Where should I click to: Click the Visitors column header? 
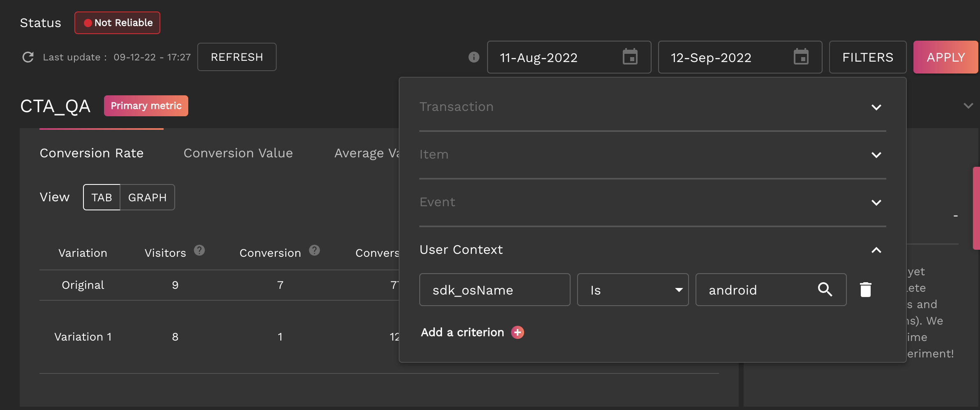tap(165, 253)
